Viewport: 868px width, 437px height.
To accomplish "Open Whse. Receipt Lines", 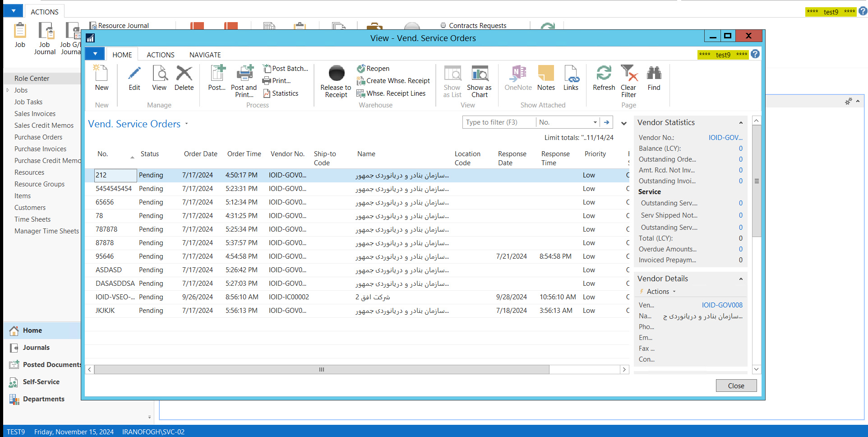I will [x=391, y=93].
